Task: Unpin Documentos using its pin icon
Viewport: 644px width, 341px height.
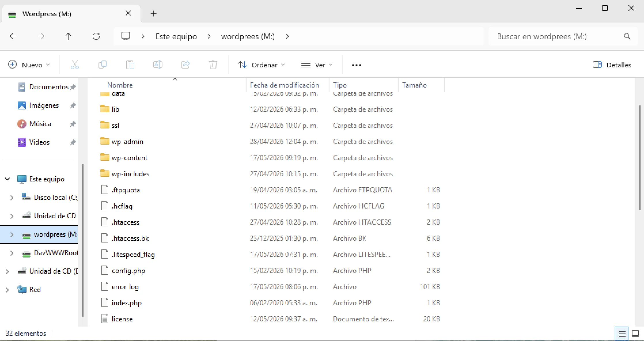Action: 73,87
